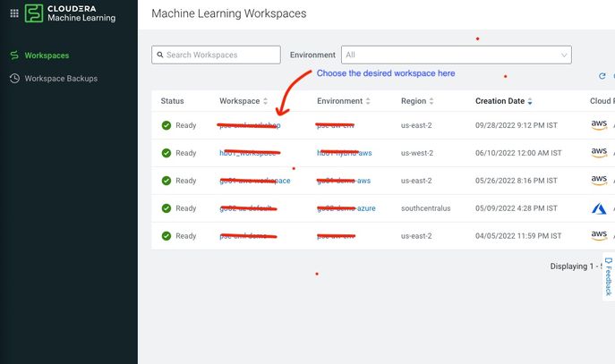Click the Azure logo in southcentralus row
The height and width of the screenshot is (364, 615).
point(599,208)
